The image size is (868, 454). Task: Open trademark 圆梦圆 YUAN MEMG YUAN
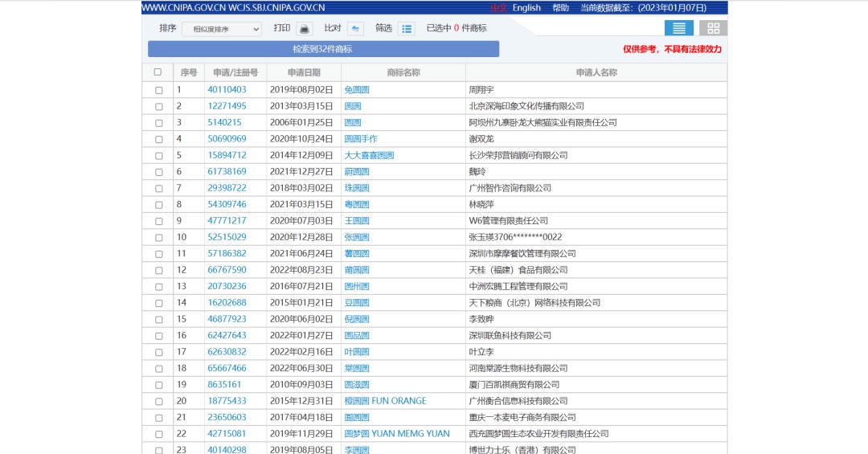397,434
